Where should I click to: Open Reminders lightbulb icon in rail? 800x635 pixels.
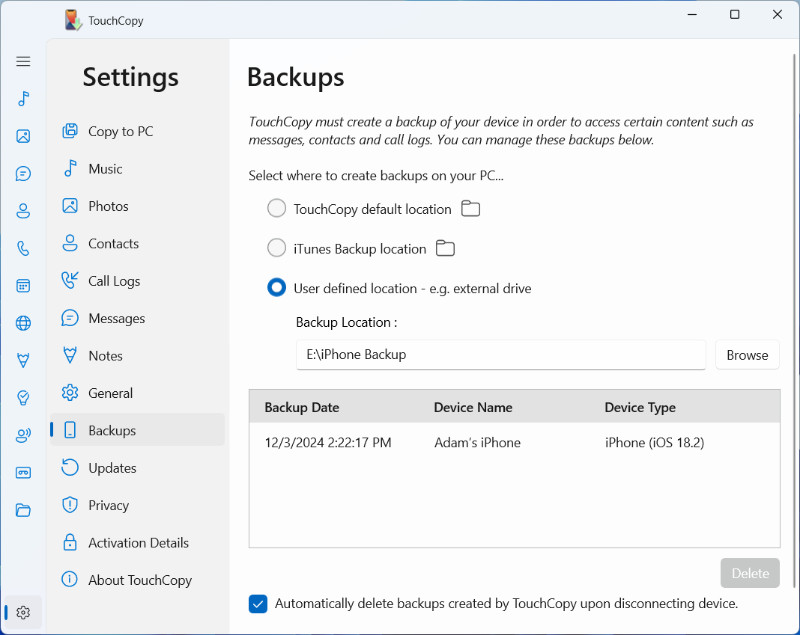click(23, 398)
